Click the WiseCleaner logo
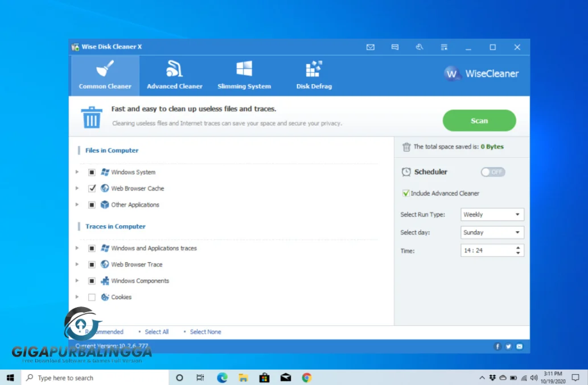Image resolution: width=588 pixels, height=385 pixels. coord(481,74)
